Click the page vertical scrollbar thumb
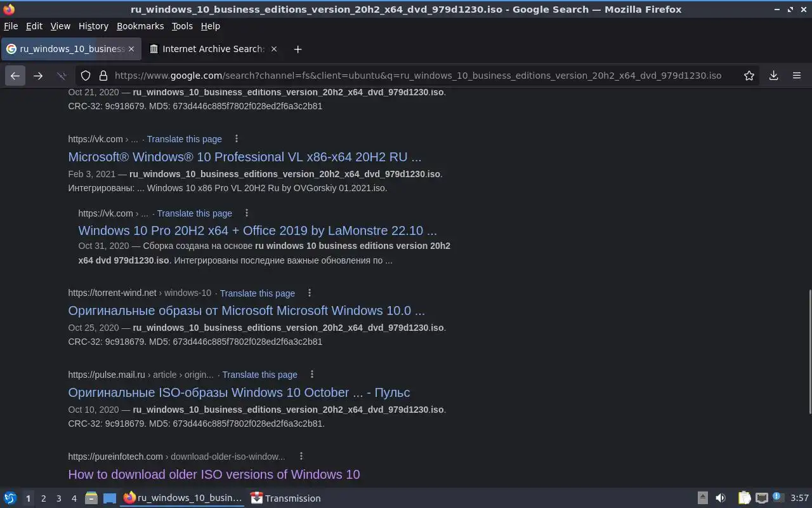This screenshot has width=812, height=508. (x=809, y=351)
